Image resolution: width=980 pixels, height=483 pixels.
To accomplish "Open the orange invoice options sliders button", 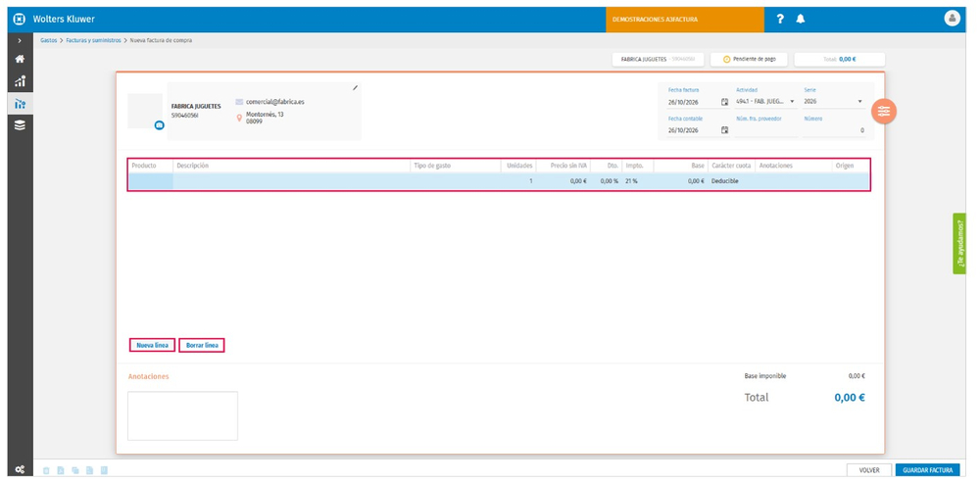I will 884,112.
